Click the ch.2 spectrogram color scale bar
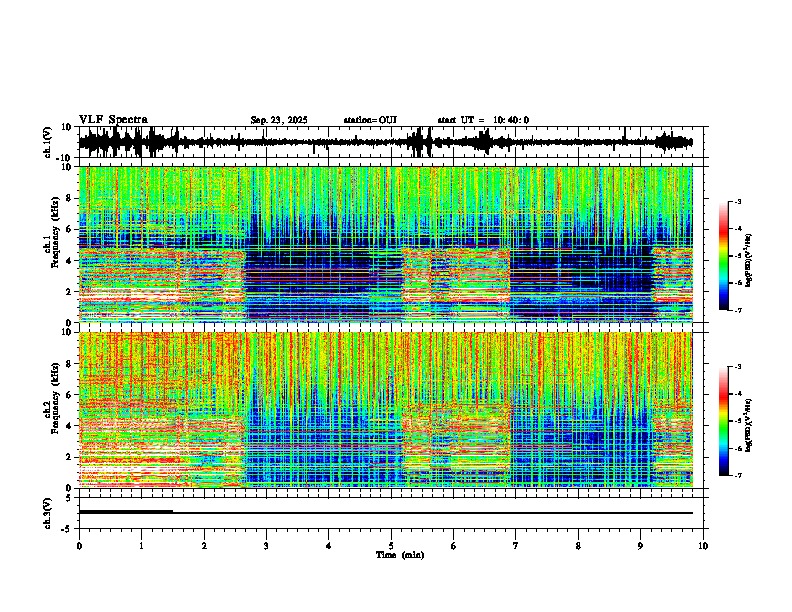Screen dimensions: 792x612 (x=724, y=421)
